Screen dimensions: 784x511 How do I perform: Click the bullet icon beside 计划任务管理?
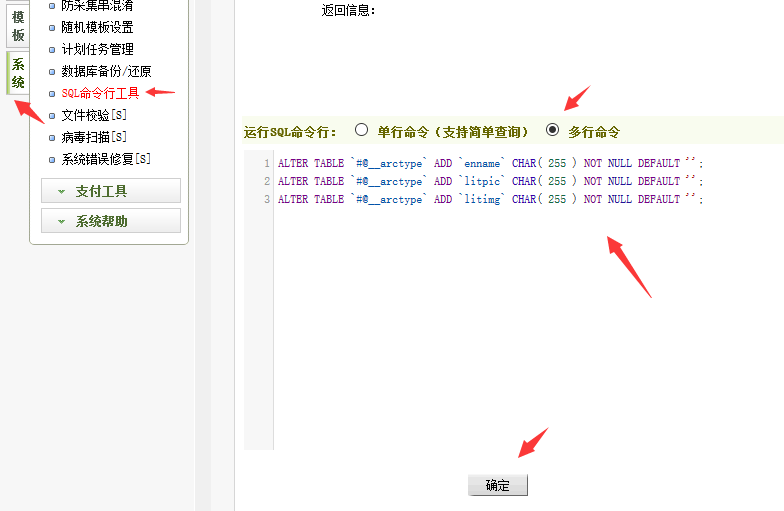point(53,49)
